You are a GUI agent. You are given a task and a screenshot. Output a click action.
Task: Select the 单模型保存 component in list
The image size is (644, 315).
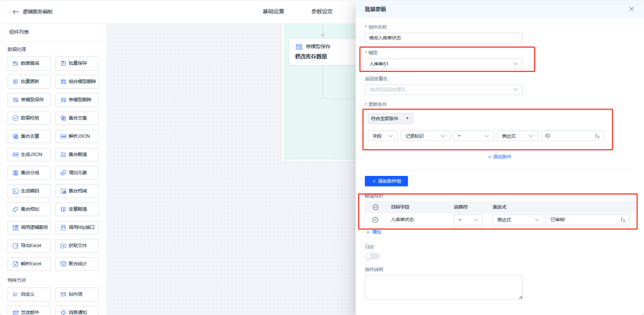click(29, 100)
